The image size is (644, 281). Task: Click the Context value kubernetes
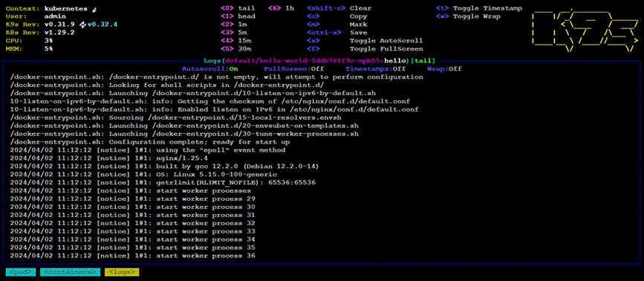pos(65,8)
